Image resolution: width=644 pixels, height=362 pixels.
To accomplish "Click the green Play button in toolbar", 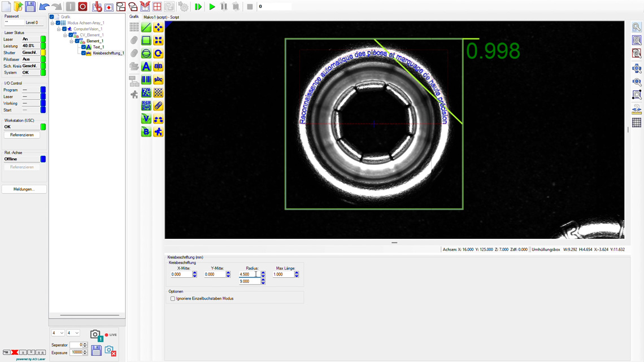I will (212, 7).
